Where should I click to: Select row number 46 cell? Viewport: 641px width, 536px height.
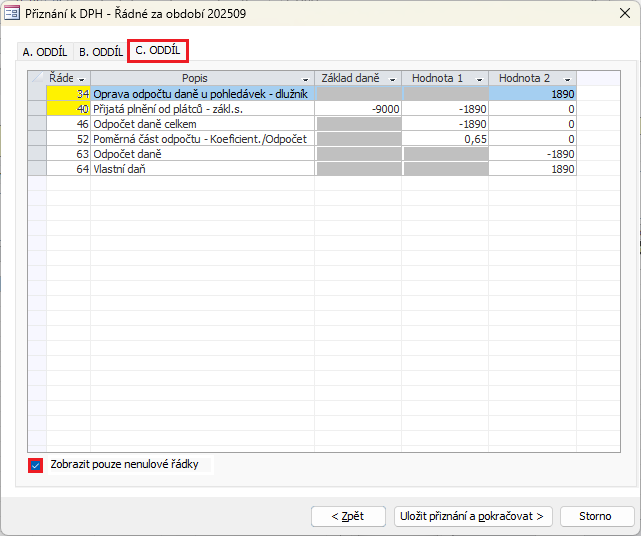coord(69,124)
